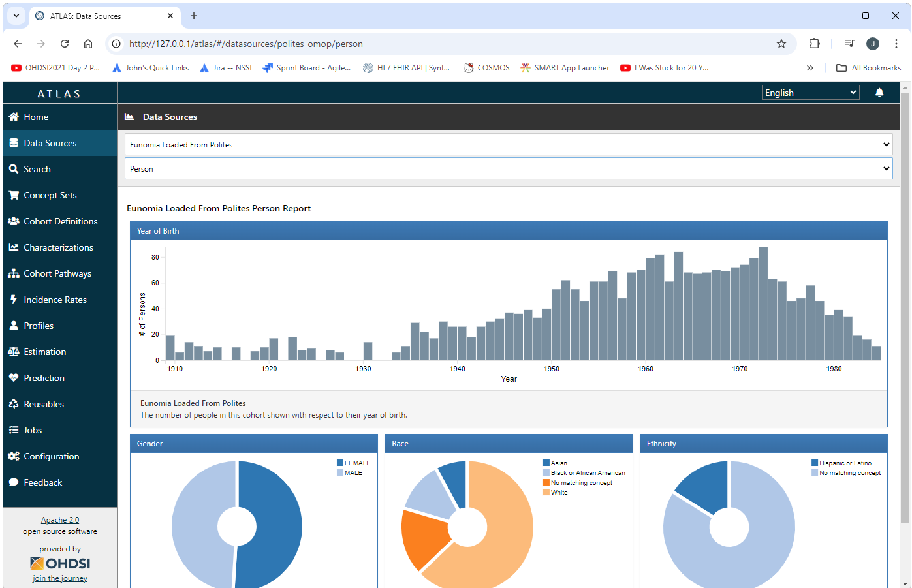Go to browser home page
912x588 pixels.
click(x=88, y=44)
